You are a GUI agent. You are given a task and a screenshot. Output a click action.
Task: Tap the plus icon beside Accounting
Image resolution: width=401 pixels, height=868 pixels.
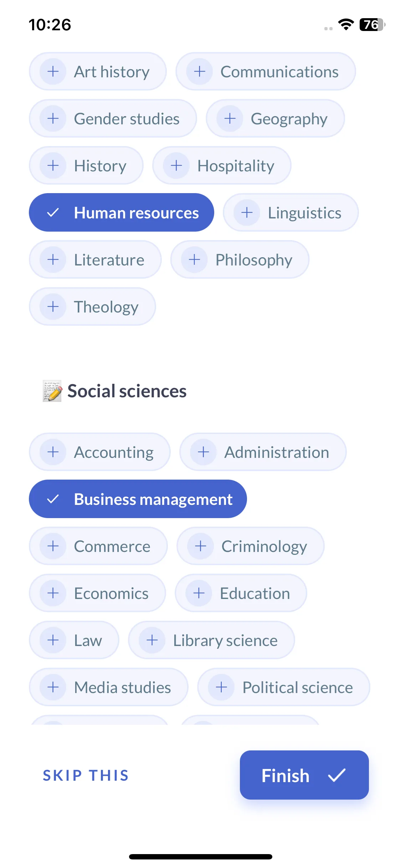[x=53, y=452]
